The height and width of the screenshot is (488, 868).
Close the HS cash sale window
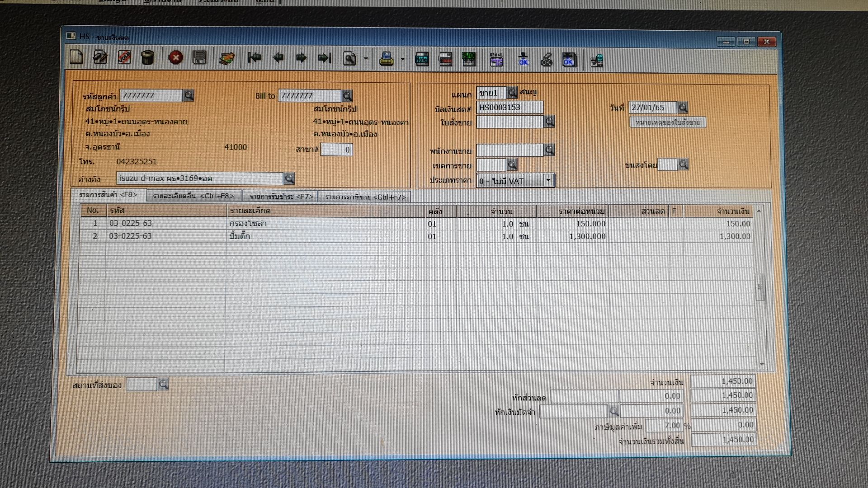point(766,42)
